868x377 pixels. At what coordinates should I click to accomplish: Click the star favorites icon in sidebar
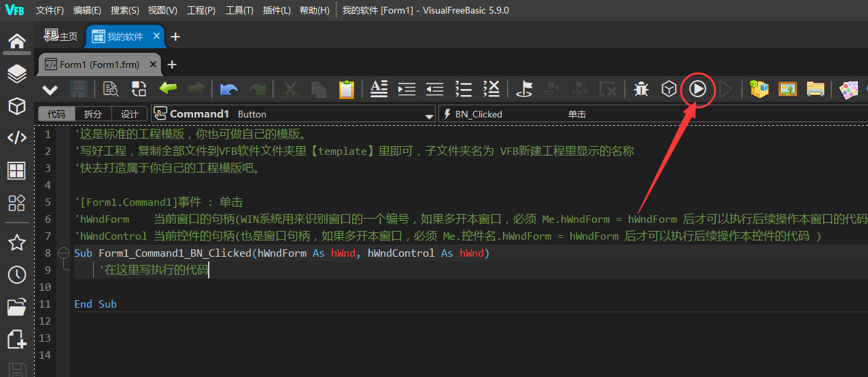coord(17,243)
